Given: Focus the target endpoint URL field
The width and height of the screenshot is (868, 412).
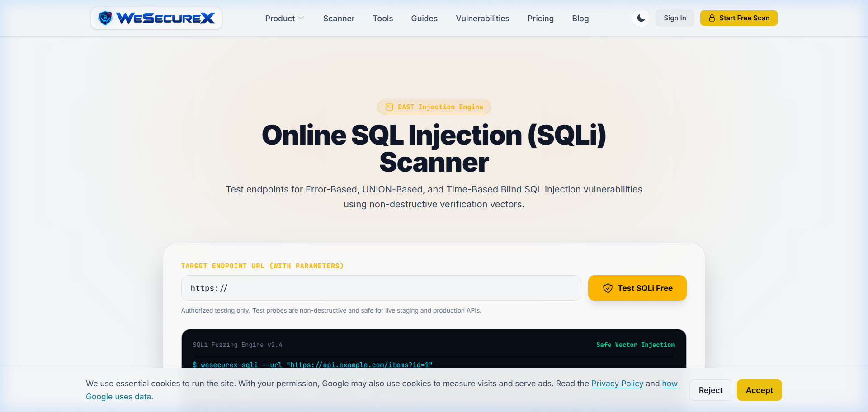Looking at the screenshot, I should click(381, 288).
